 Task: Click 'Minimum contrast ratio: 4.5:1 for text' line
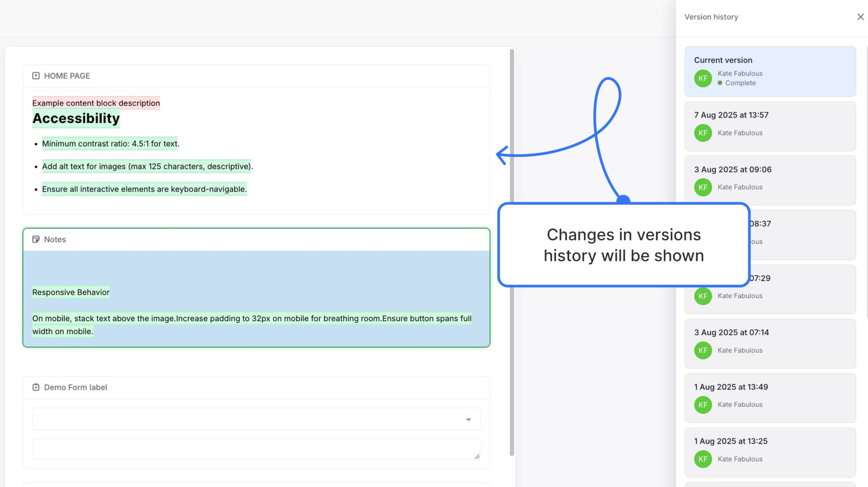click(x=110, y=144)
